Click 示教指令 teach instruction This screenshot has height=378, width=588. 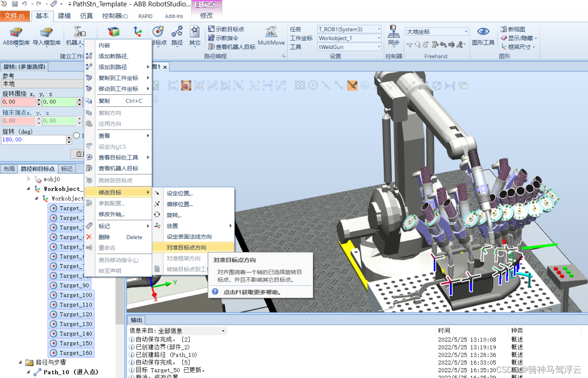click(x=223, y=38)
